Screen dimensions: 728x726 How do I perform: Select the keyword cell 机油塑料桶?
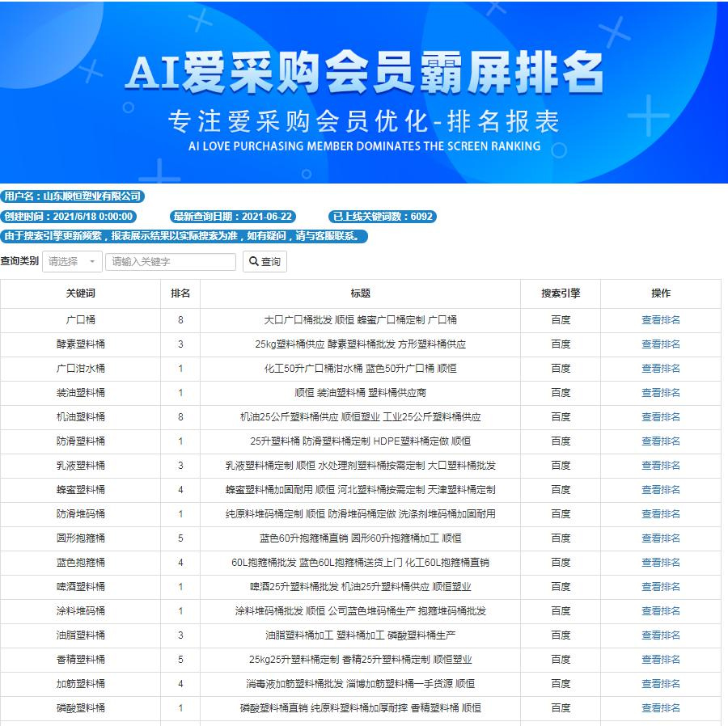point(80,417)
